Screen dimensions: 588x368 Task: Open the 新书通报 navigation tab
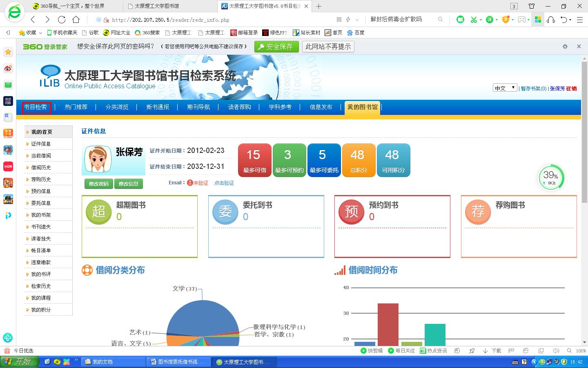pyautogui.click(x=158, y=107)
